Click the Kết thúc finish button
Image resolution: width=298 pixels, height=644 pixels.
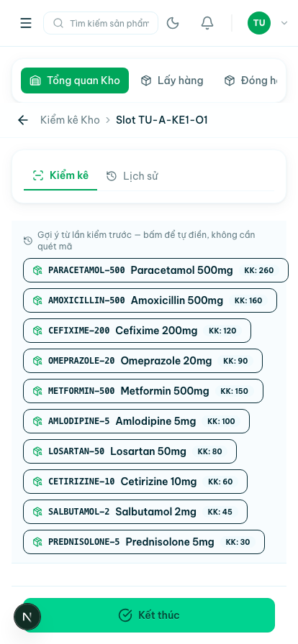pos(149,615)
